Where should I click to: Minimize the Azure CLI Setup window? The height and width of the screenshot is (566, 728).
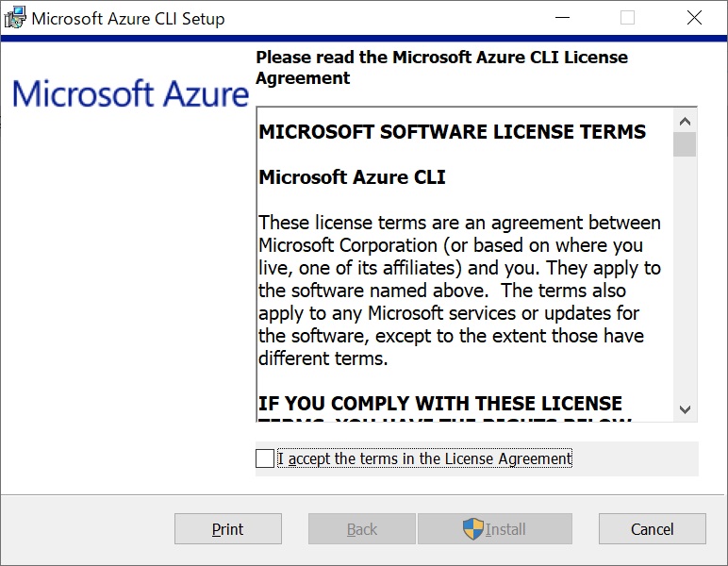[563, 17]
